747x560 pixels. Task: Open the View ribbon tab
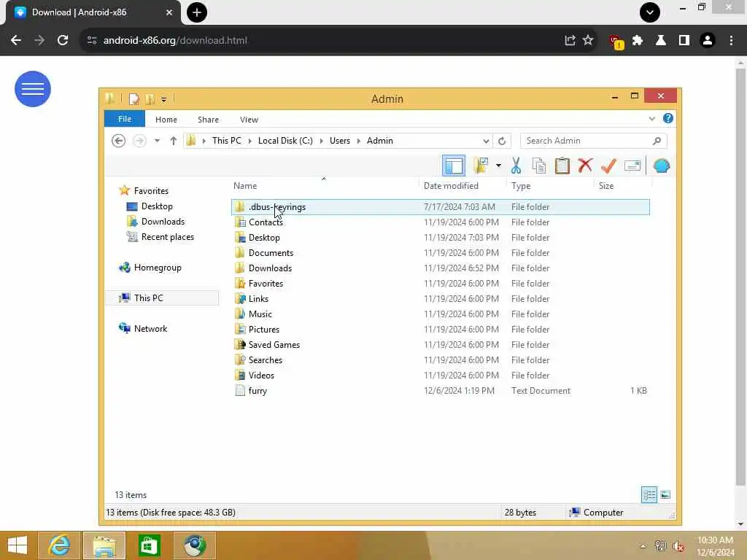[249, 120]
